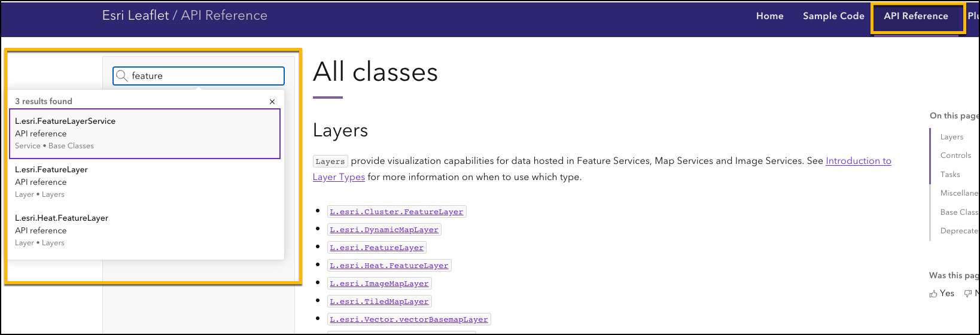
Task: Open the L.esri.Heat.FeatureLayer search result
Action: [144, 230]
